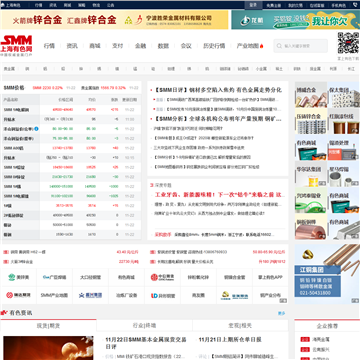Click the 中信期货 partner logo
Screen dimensions: 360x360
(x=163, y=277)
